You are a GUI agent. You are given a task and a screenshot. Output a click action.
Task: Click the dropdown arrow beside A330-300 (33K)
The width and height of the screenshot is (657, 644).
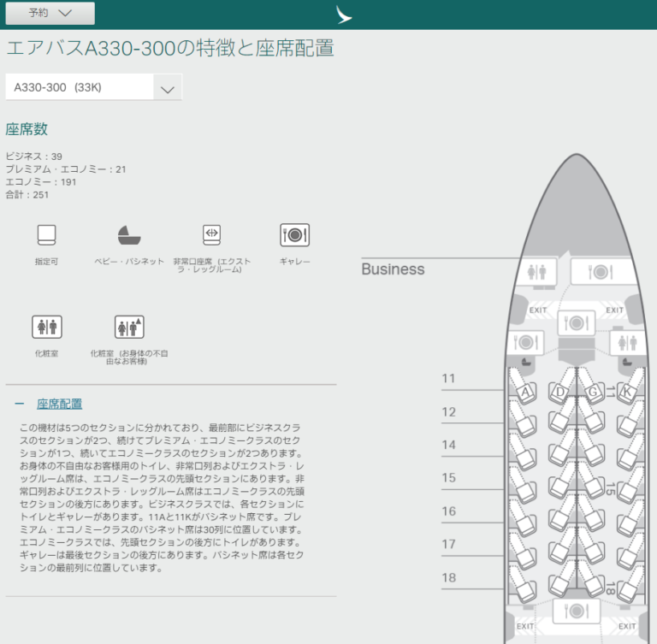[x=168, y=88]
